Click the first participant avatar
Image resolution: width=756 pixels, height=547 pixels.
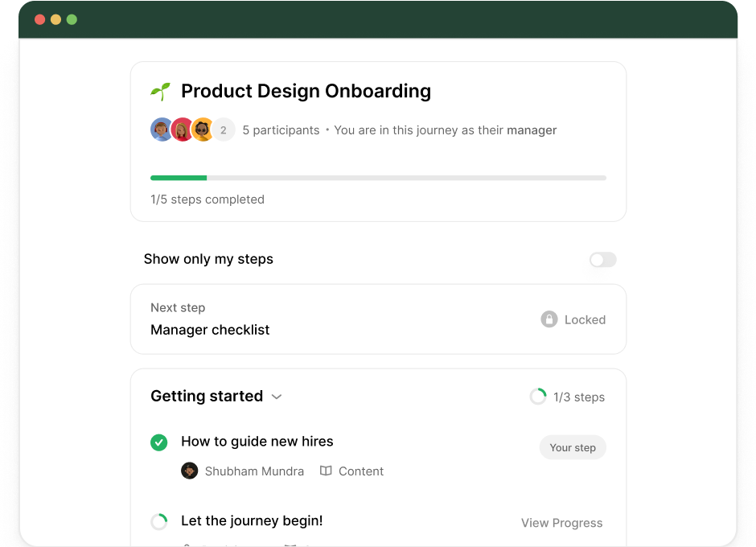coord(162,130)
